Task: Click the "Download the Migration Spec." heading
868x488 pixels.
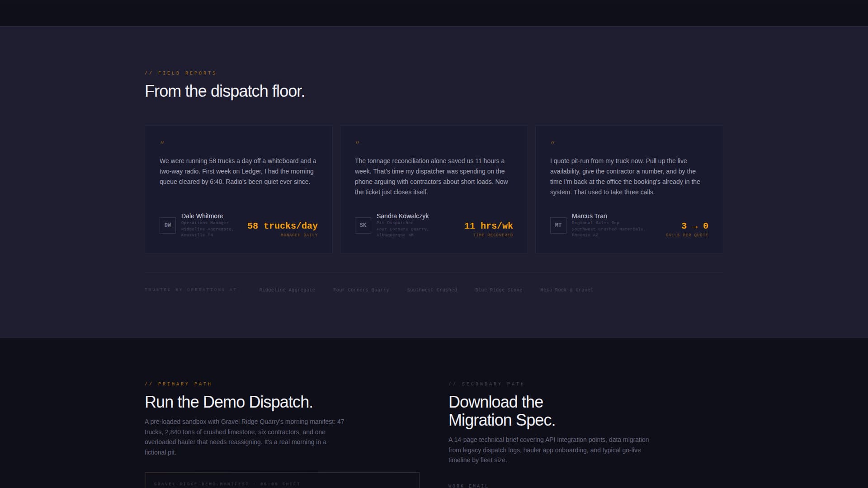Action: pyautogui.click(x=502, y=411)
